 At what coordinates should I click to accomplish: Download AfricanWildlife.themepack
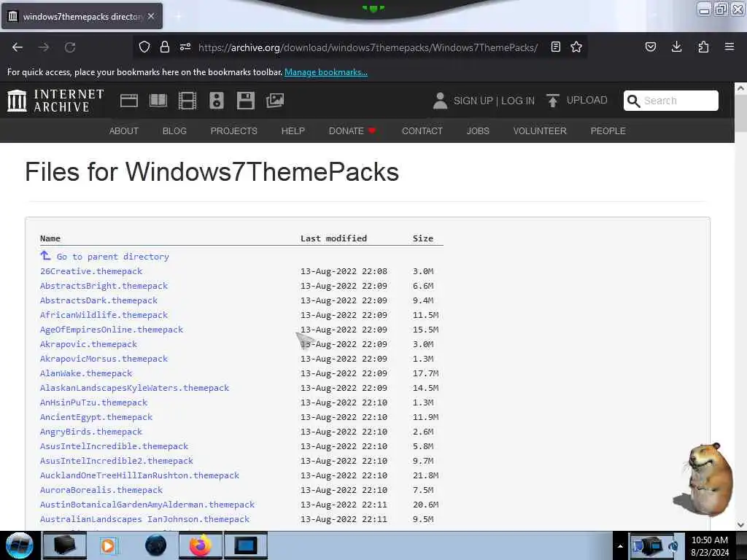tap(104, 315)
